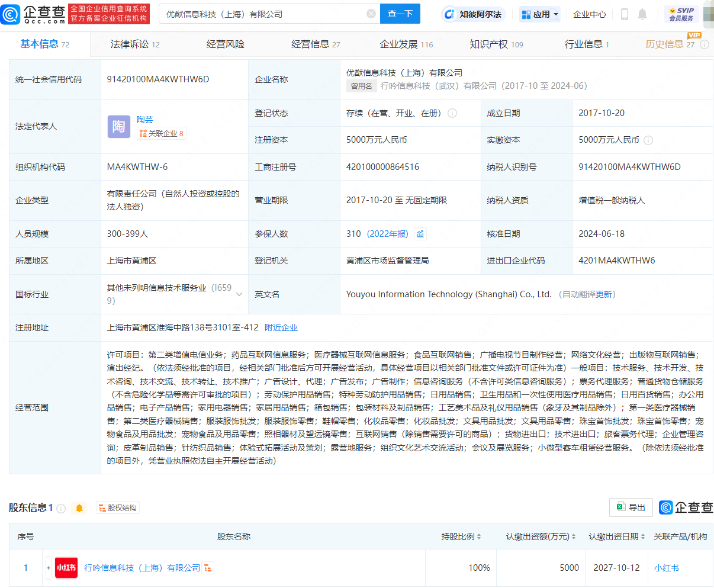Click the user avatar in the header
This screenshot has width=714, height=588.
709,14
